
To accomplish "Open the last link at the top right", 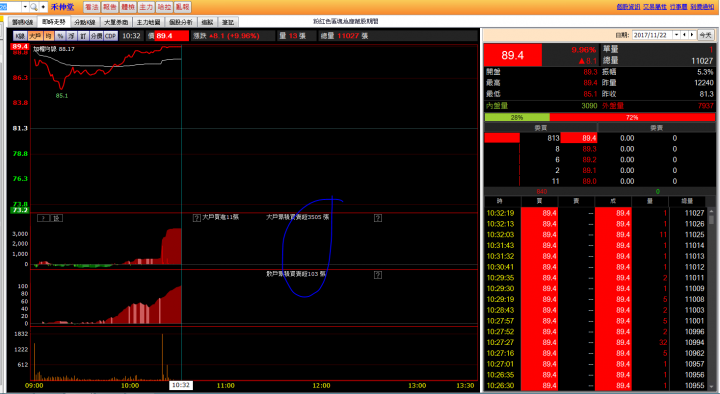I will 702,6.
